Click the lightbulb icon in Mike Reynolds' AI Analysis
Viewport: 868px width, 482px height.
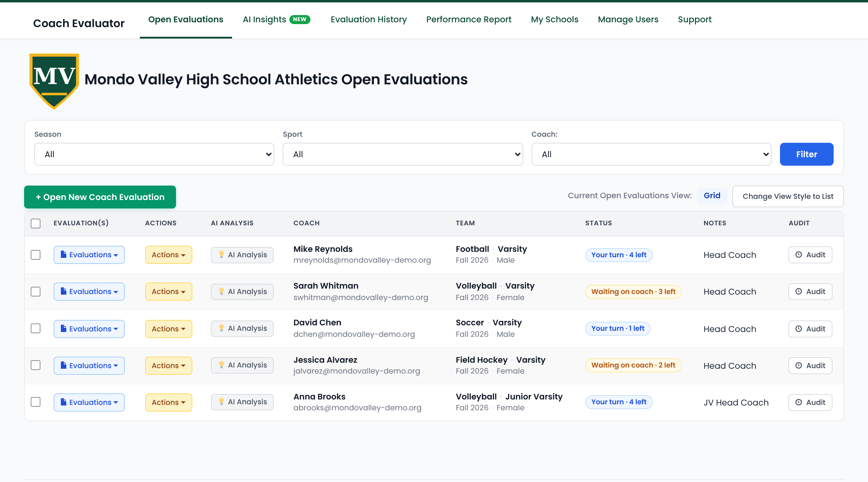click(x=222, y=255)
